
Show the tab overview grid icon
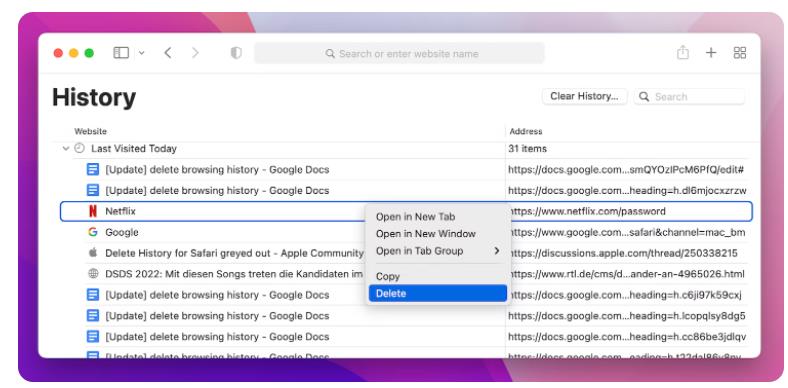click(x=740, y=53)
